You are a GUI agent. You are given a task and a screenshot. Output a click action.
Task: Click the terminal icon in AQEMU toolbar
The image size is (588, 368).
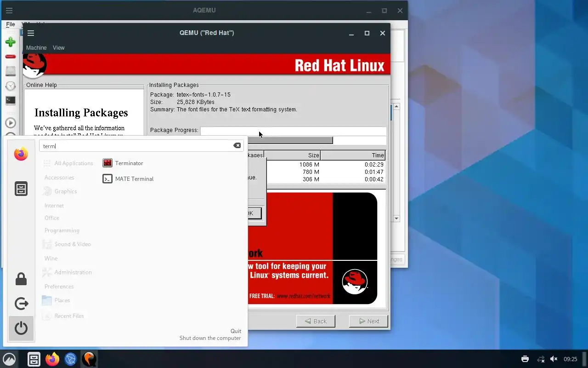click(10, 100)
